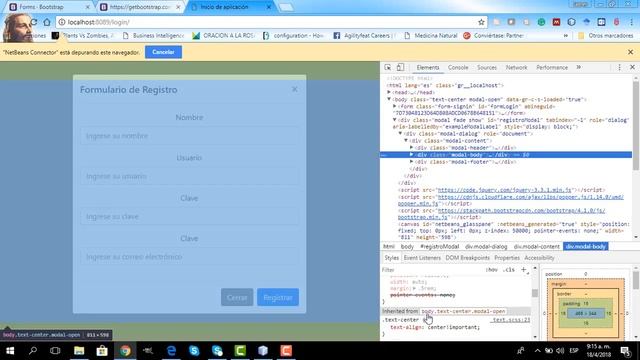Open the DOM Breakpoints sub-tab
The height and width of the screenshot is (360, 640).
click(x=467, y=258)
